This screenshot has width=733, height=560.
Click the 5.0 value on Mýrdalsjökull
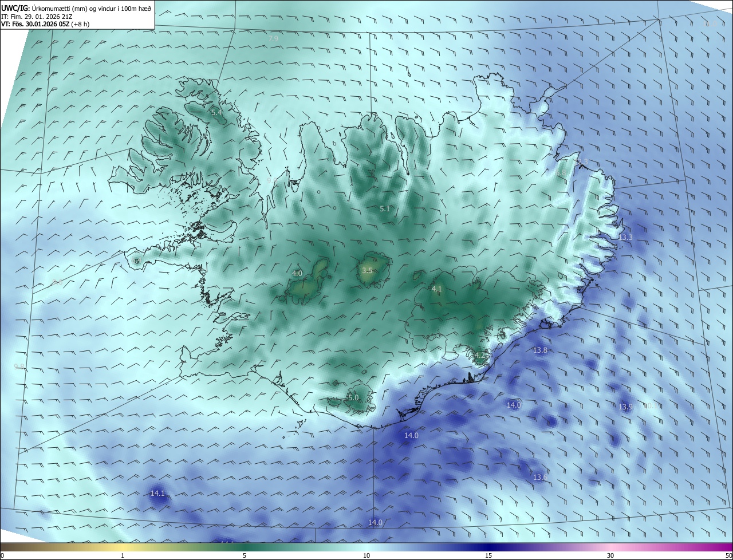tap(353, 397)
